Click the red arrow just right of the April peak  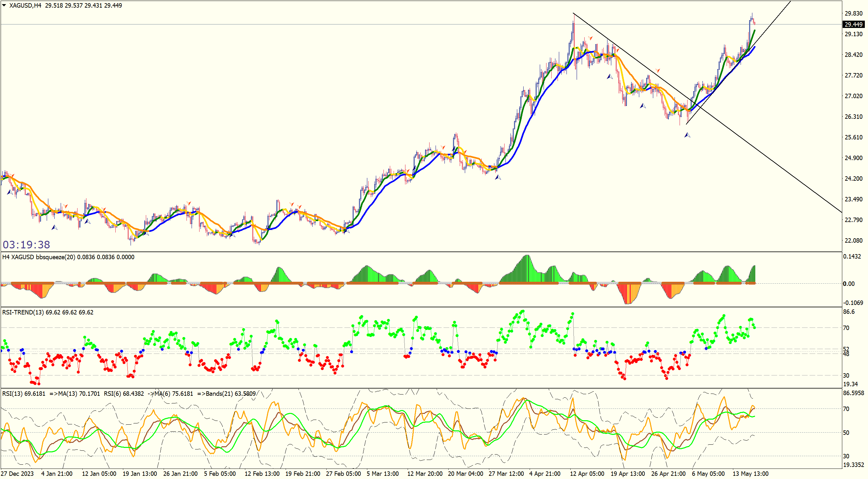tap(590, 38)
